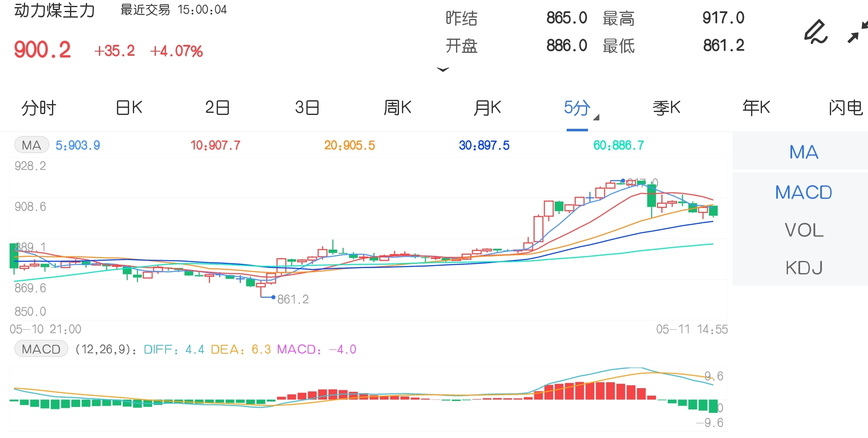Open the 闪电 tab
The height and width of the screenshot is (438, 868).
tap(846, 108)
